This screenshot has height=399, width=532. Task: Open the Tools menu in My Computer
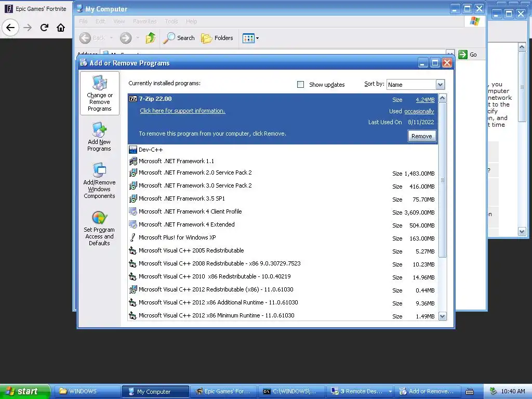coord(171,21)
